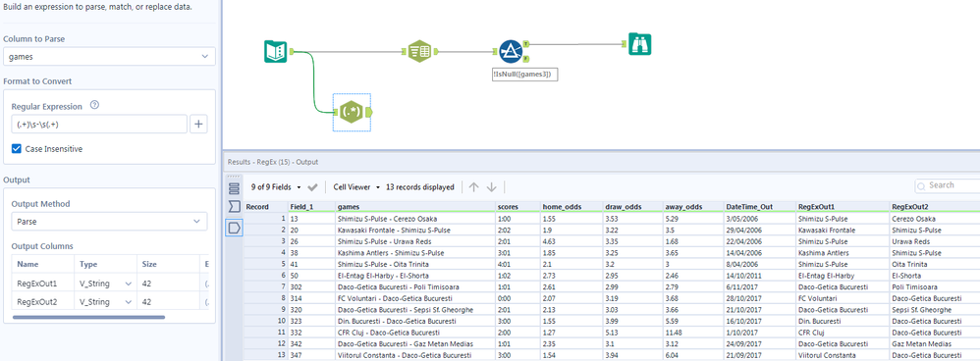Screen dimensions: 980x361
Task: Select the Browse tool with binoculars
Action: click(x=640, y=43)
